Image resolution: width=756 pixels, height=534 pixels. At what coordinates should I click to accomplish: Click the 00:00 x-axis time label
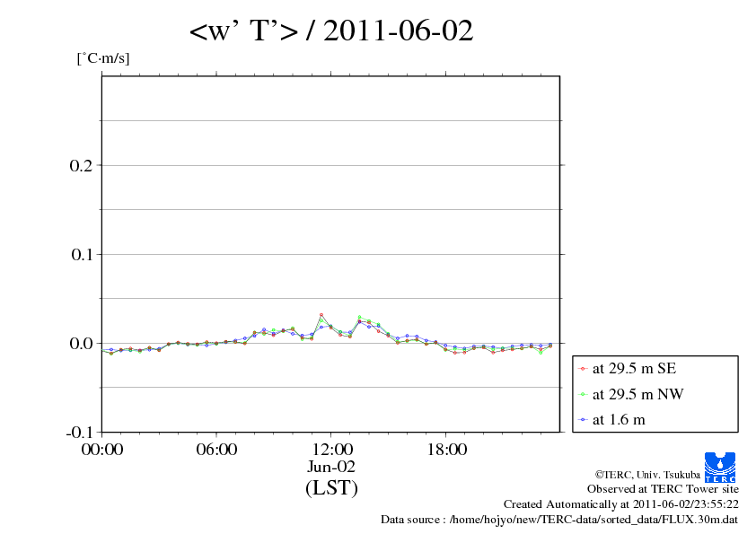[x=101, y=450]
